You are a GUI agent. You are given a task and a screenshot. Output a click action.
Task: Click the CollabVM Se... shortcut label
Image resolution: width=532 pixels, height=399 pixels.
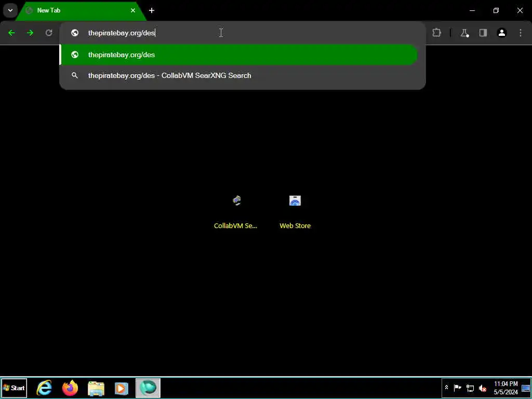click(235, 225)
